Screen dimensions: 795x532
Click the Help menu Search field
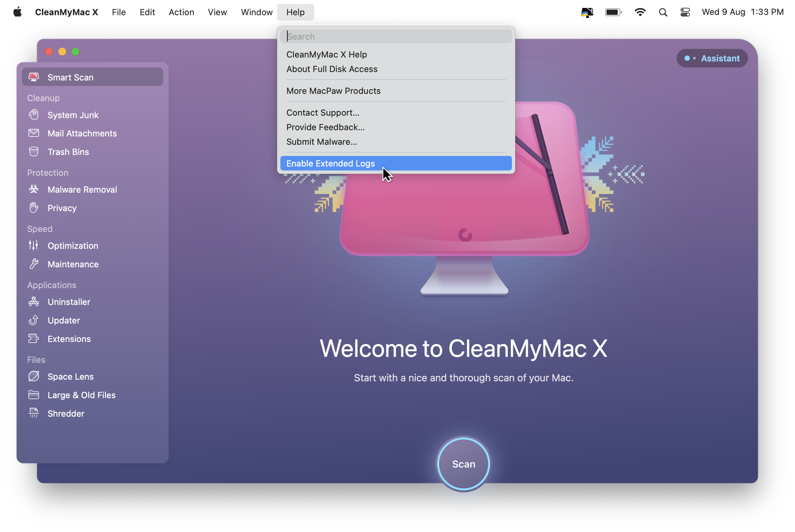coord(396,36)
